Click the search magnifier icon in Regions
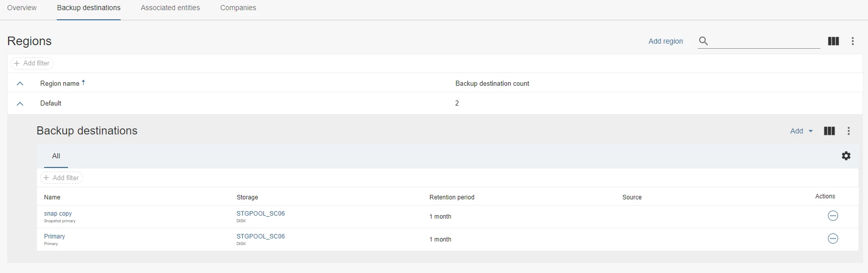 point(703,41)
